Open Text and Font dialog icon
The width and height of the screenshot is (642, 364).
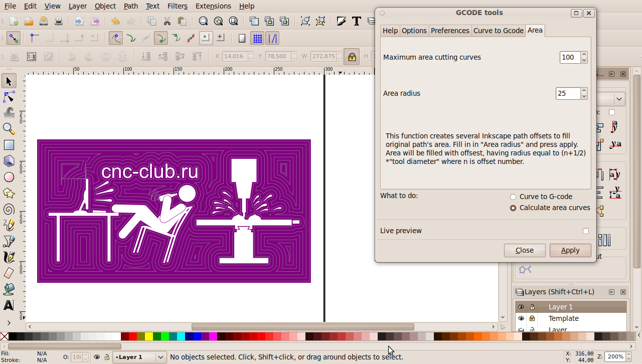pyautogui.click(x=357, y=21)
